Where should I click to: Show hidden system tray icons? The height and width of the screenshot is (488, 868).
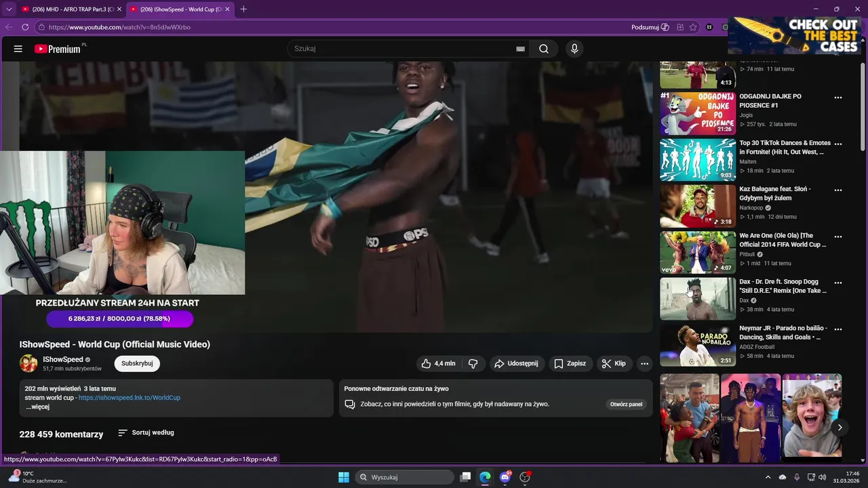[768, 477]
